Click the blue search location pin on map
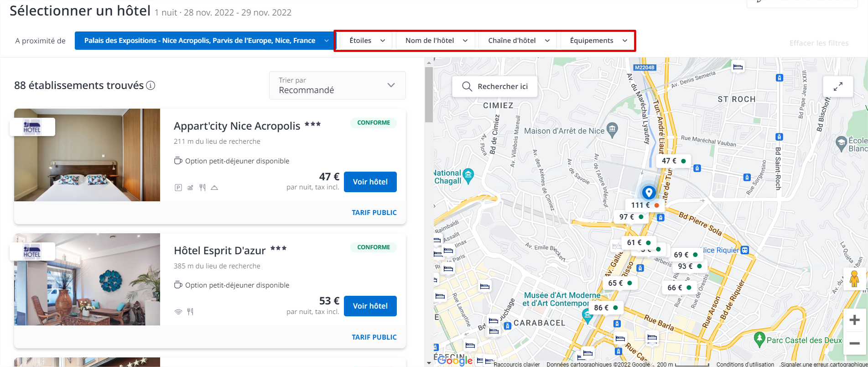Image resolution: width=868 pixels, height=367 pixels. 649,193
